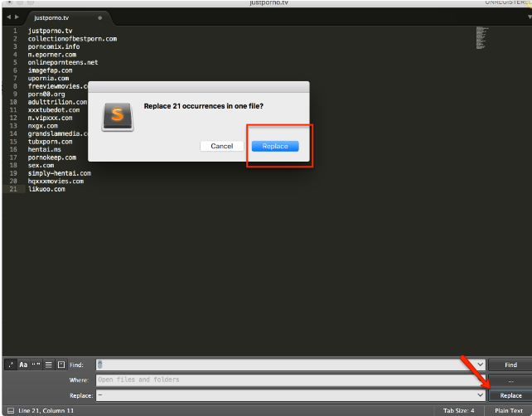
Task: Click the Replace text field
Action: coord(286,395)
